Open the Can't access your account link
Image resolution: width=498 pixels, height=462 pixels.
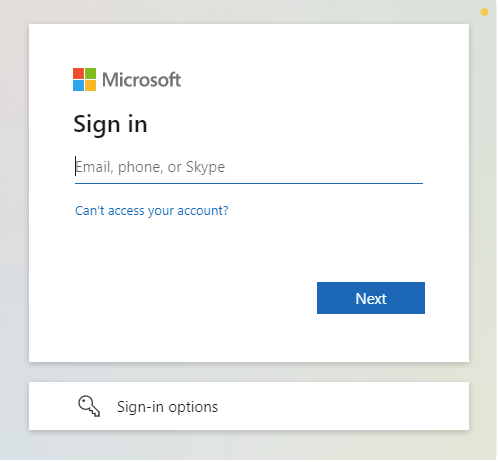click(152, 211)
